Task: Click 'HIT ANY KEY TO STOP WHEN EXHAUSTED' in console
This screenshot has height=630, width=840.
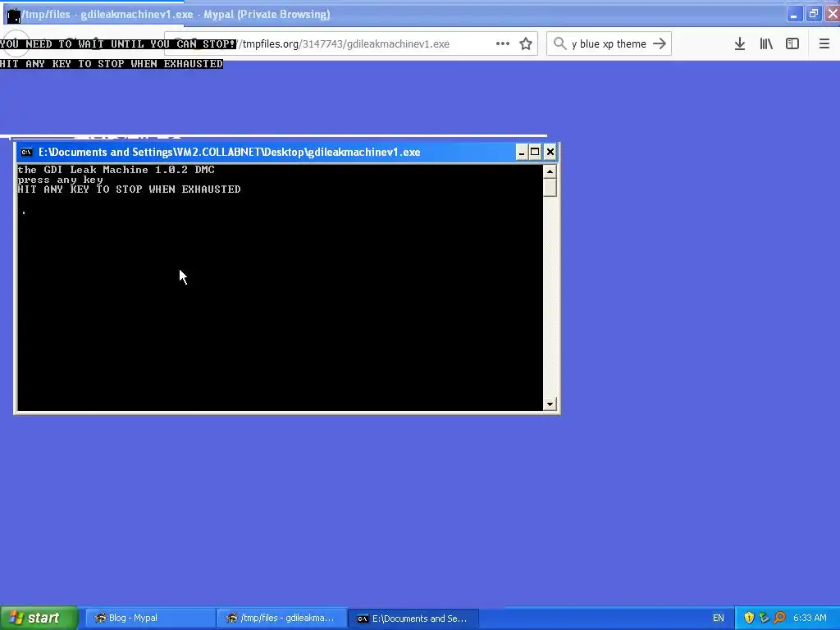Action: (x=129, y=189)
